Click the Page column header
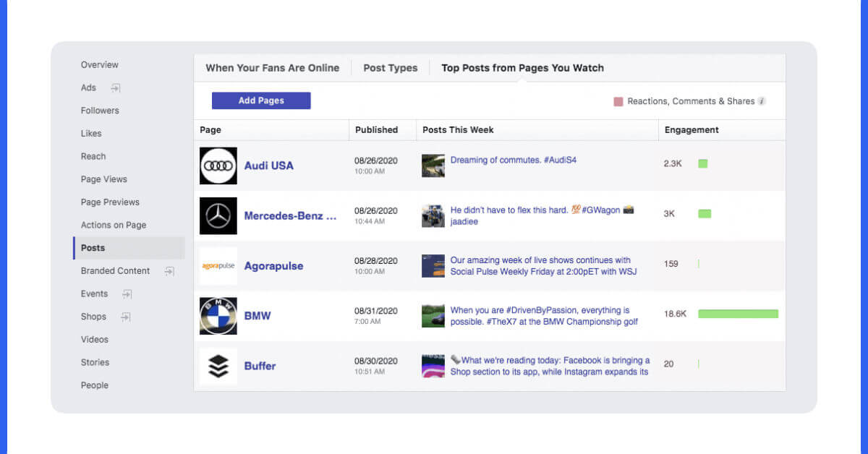 coord(210,130)
